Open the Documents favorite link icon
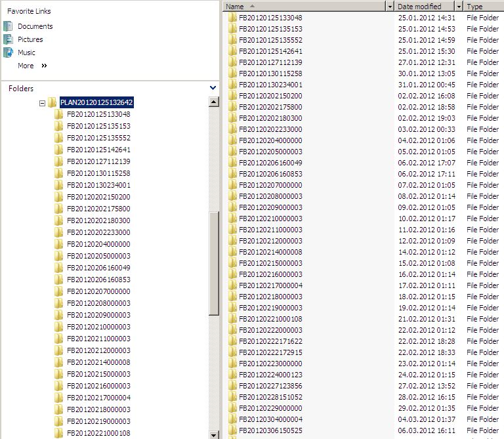Viewport: 504px width, 439px height. pyautogui.click(x=8, y=26)
